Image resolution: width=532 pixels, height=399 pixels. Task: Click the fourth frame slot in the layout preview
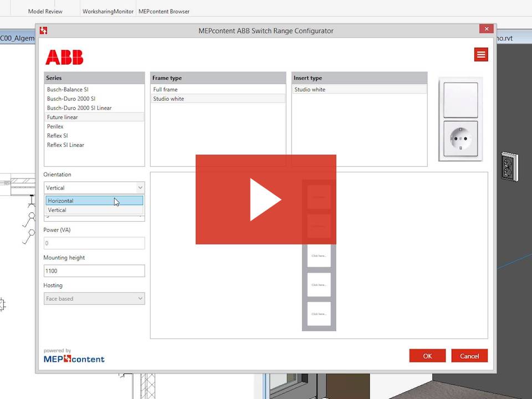319,285
